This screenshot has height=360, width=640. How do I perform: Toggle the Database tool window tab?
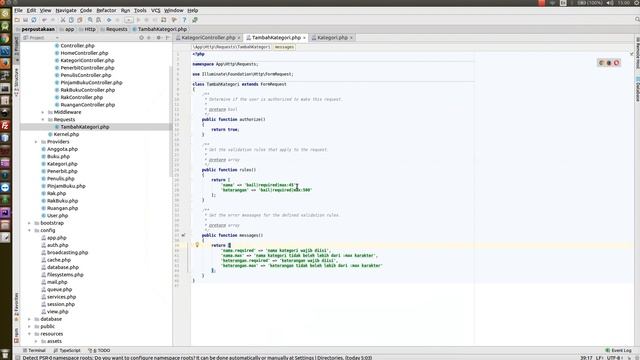pyautogui.click(x=637, y=88)
